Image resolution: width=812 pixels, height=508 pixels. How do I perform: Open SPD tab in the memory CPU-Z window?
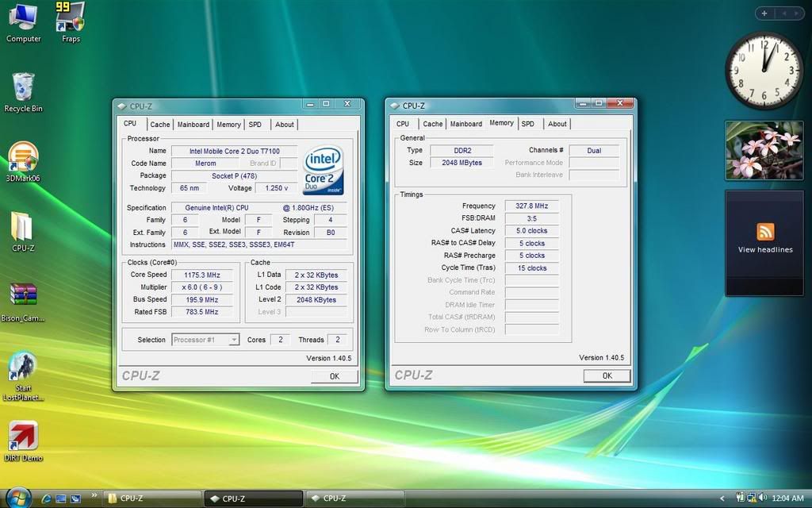point(527,124)
